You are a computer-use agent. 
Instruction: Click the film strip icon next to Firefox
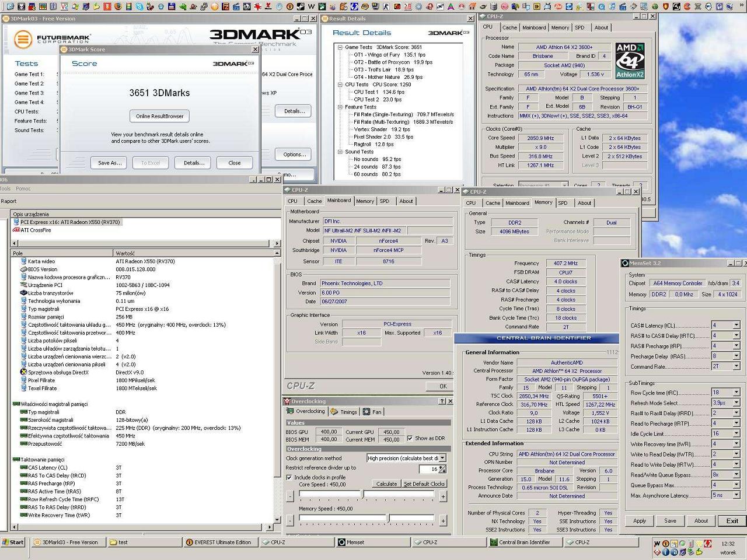point(128,6)
